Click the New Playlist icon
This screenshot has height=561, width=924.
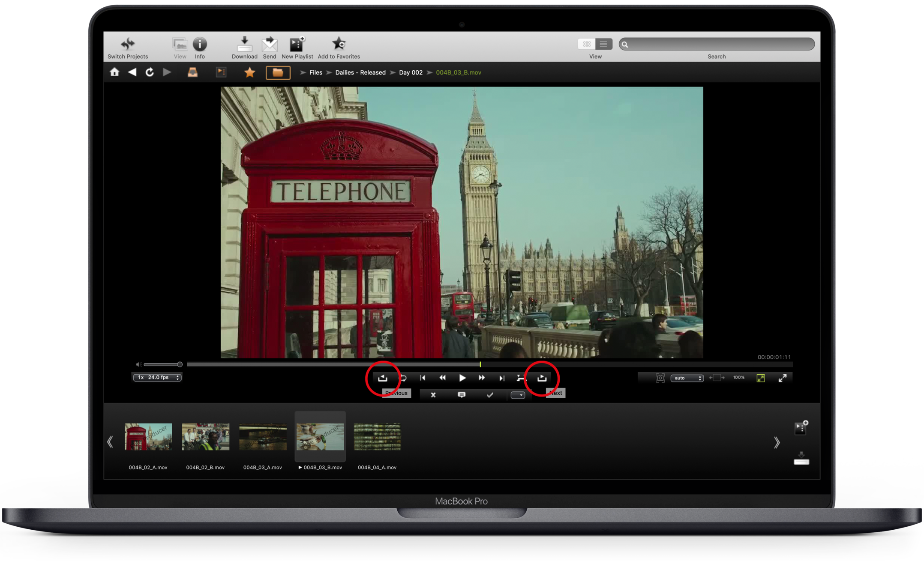click(297, 44)
